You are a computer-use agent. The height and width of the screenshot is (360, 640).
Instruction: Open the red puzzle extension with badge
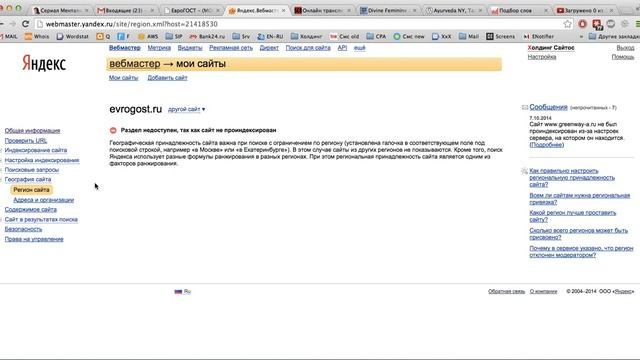click(597, 24)
